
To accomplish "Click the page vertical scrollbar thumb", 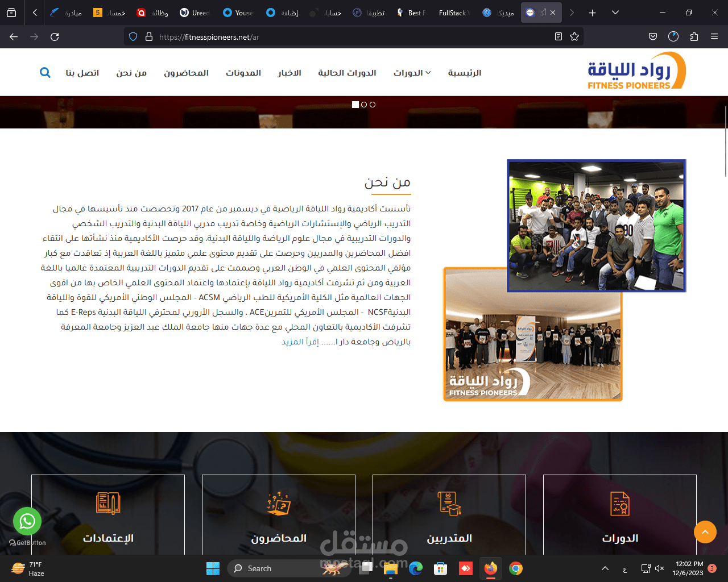I will pos(725,141).
